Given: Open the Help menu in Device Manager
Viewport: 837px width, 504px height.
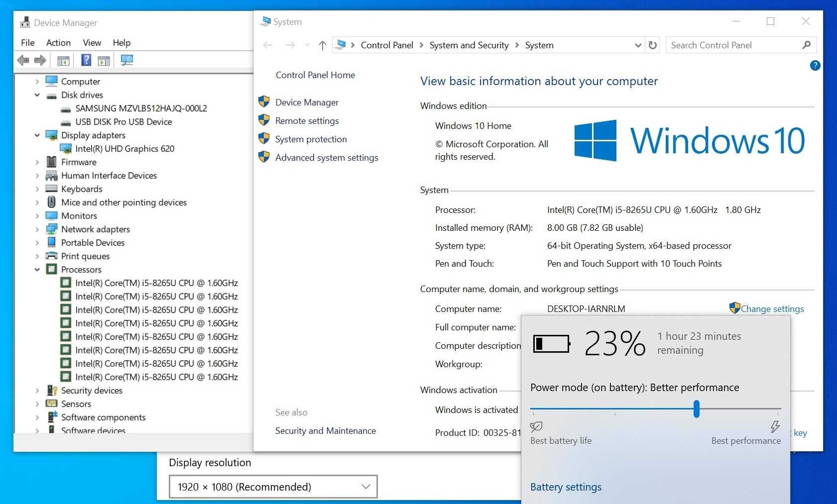Looking at the screenshot, I should point(121,43).
